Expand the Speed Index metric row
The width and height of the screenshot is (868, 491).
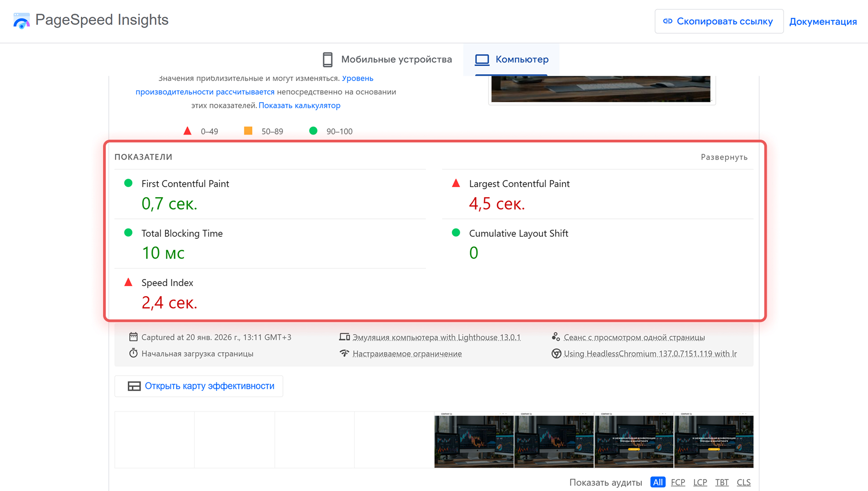coord(167,283)
